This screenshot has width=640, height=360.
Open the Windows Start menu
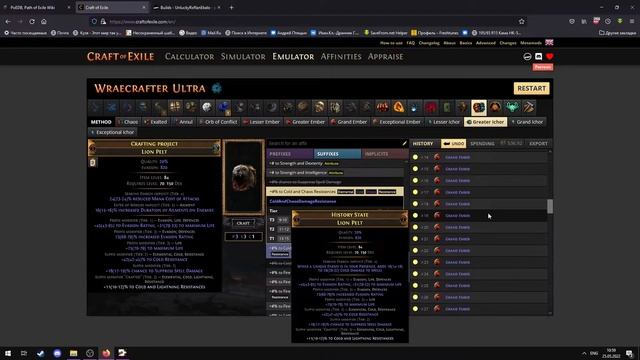click(8, 353)
